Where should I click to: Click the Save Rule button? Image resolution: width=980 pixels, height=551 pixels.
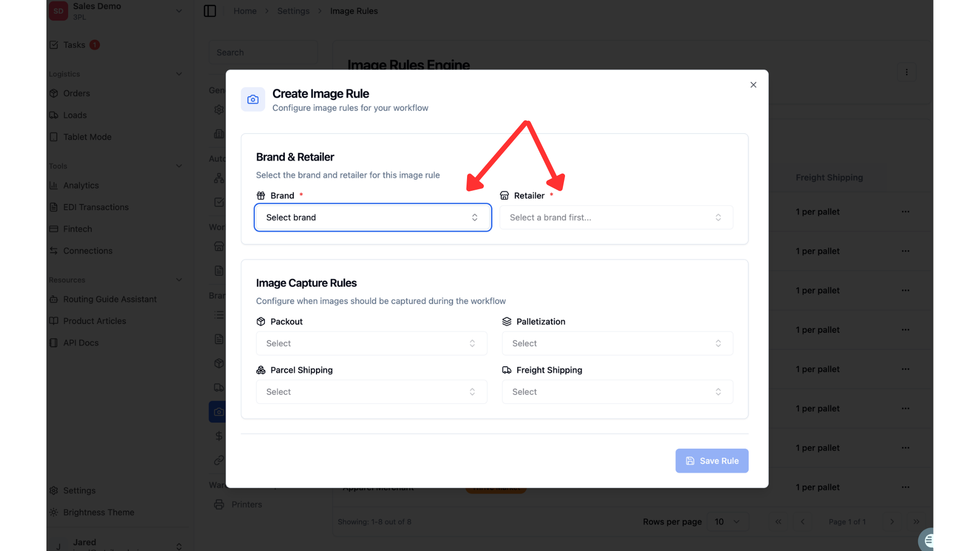click(712, 461)
